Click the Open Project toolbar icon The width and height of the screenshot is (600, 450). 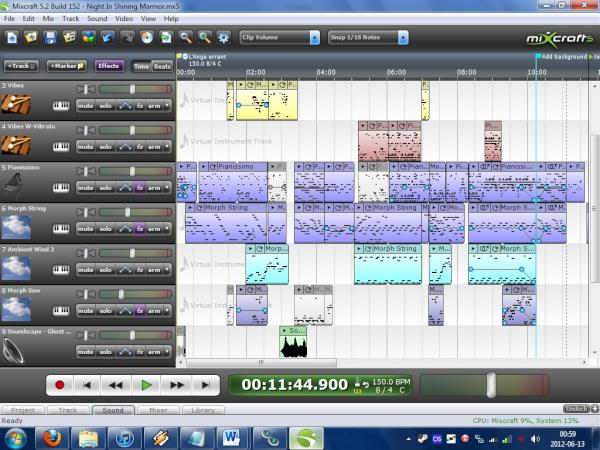(x=31, y=38)
